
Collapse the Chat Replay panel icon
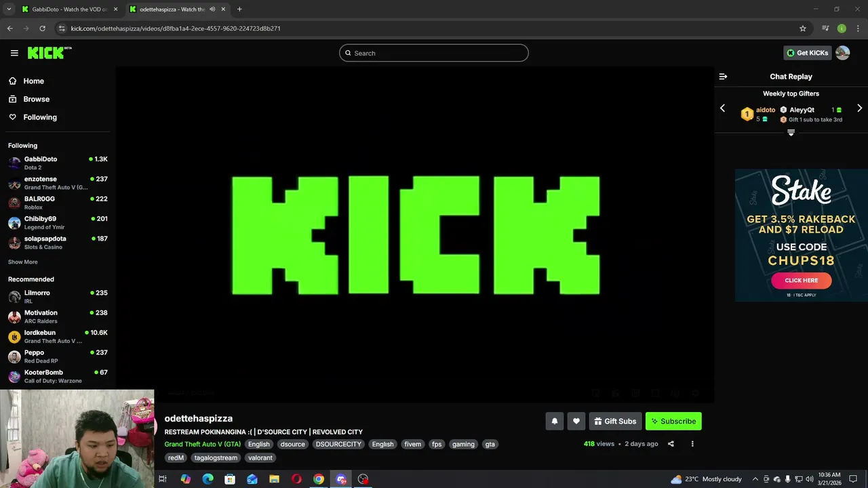point(723,77)
